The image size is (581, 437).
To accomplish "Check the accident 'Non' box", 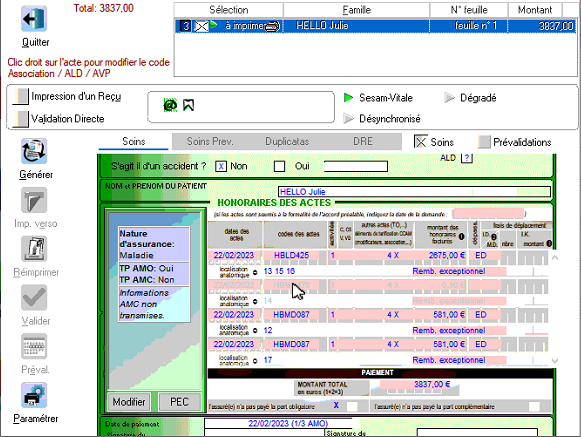I will (x=221, y=166).
